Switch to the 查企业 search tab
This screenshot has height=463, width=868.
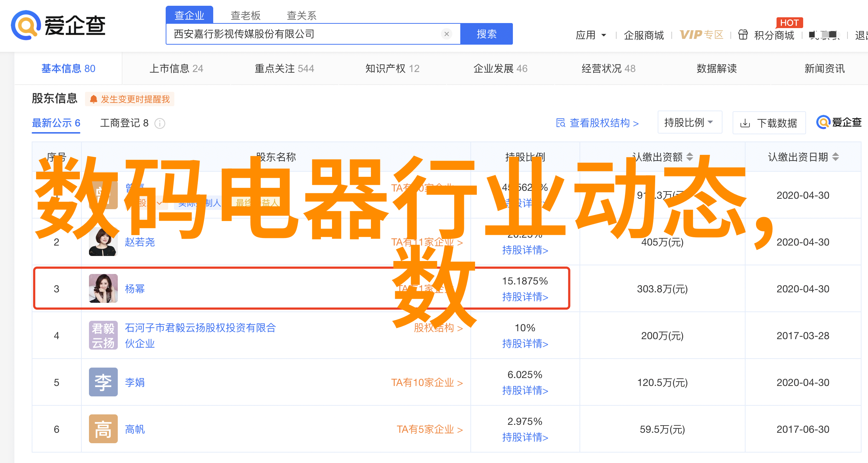pyautogui.click(x=189, y=15)
